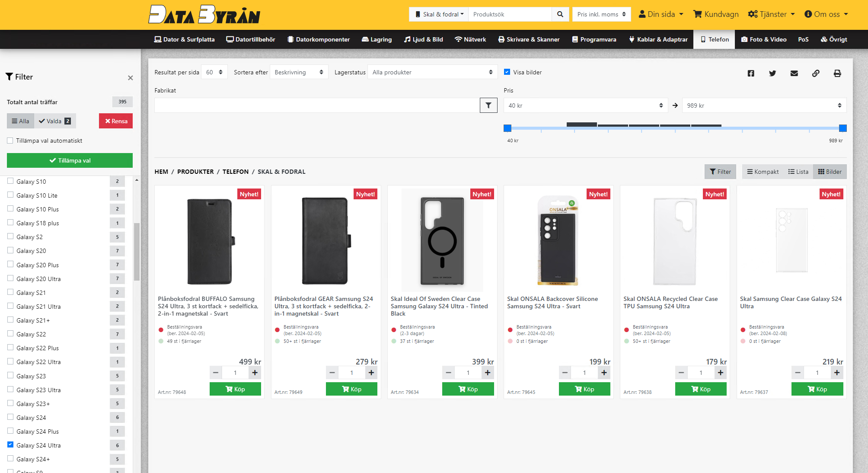Enable Tillämpa val automatiskt checkbox
The height and width of the screenshot is (473, 868).
coord(10,141)
